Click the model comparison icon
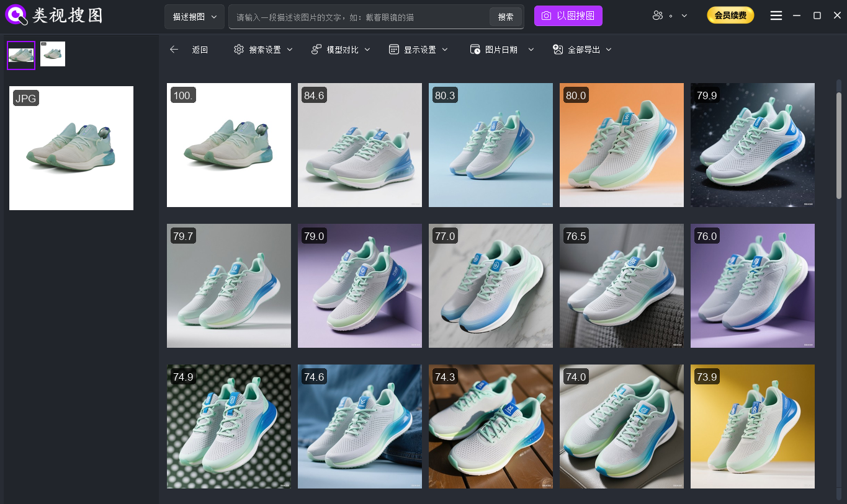 pos(316,50)
